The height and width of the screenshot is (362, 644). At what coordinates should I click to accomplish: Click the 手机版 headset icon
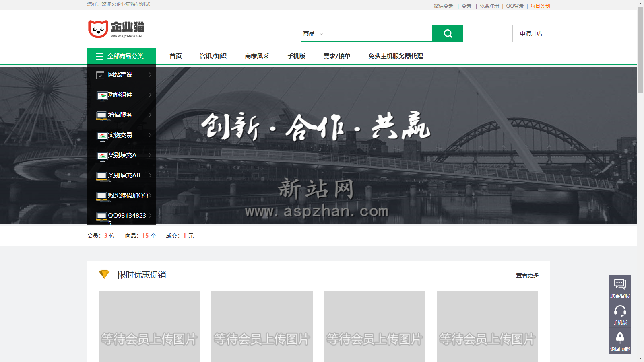(x=620, y=311)
